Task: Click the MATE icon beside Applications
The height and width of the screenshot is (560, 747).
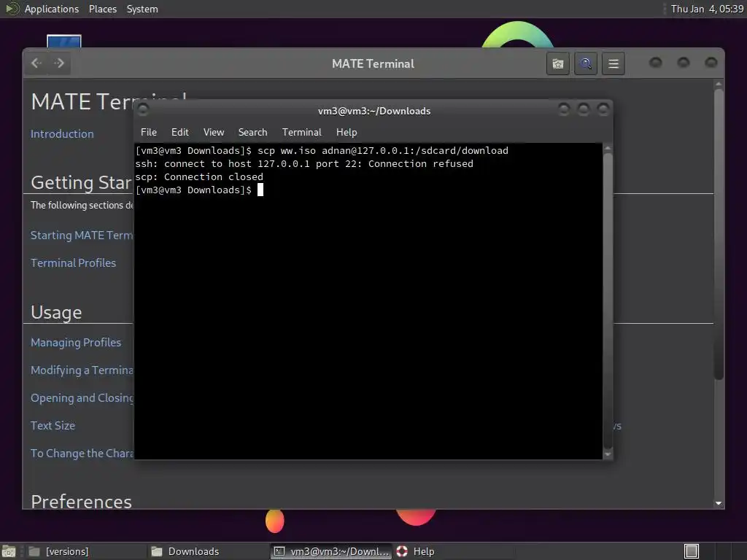Action: (x=12, y=9)
